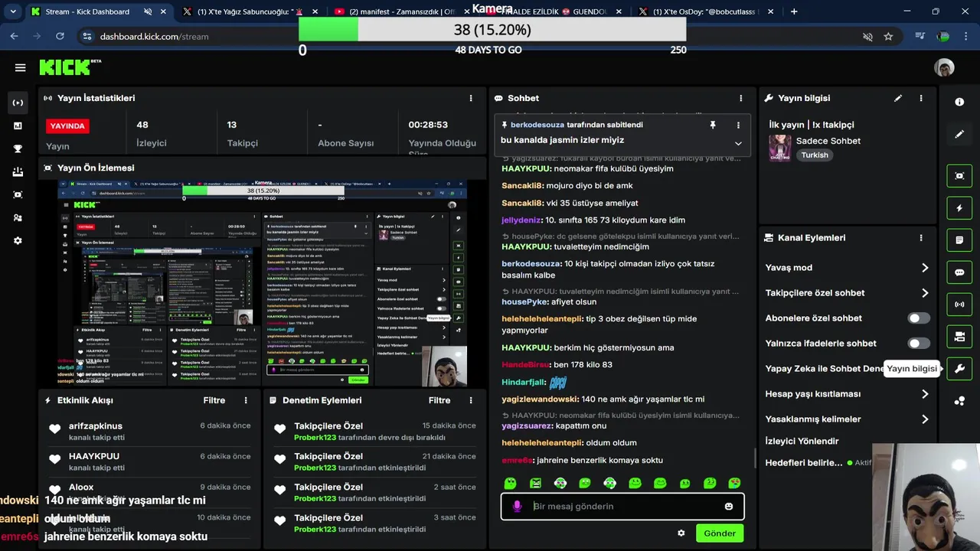Expand Hesap yaşı kısıtlaması arrow
Screen dimensions: 980x551
pyautogui.click(x=925, y=393)
